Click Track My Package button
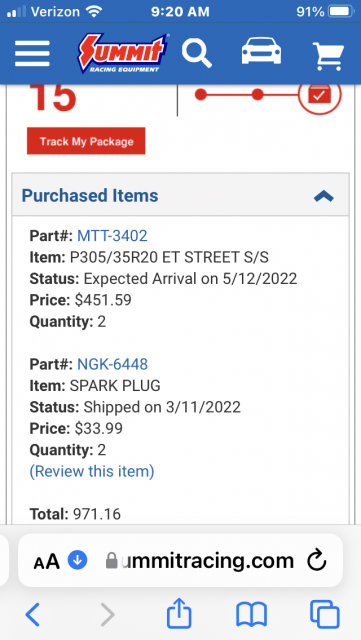 86,141
